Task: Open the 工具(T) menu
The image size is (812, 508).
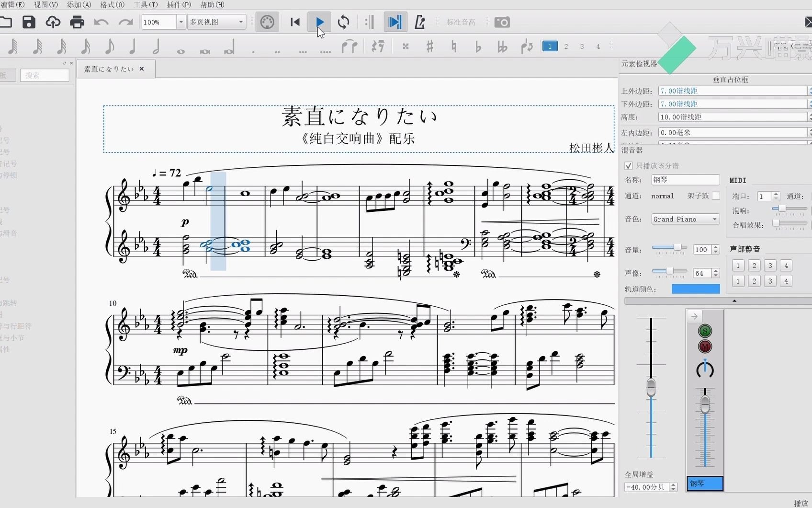Action: point(146,5)
